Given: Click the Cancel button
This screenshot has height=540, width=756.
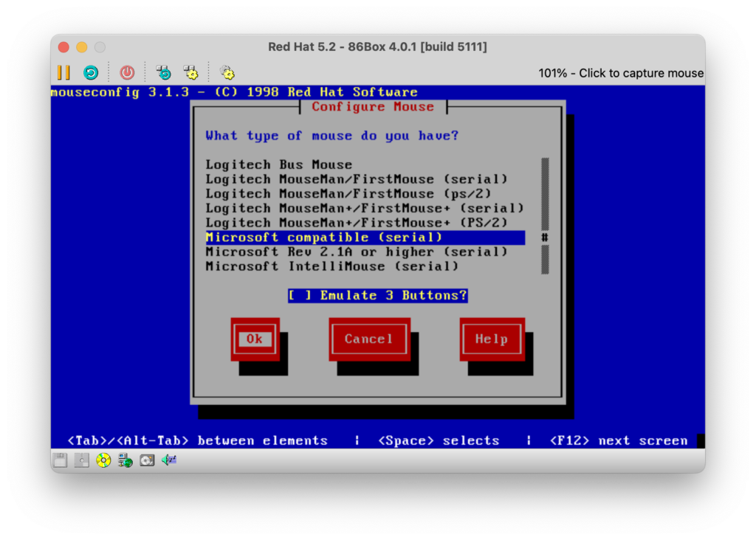Looking at the screenshot, I should (369, 339).
